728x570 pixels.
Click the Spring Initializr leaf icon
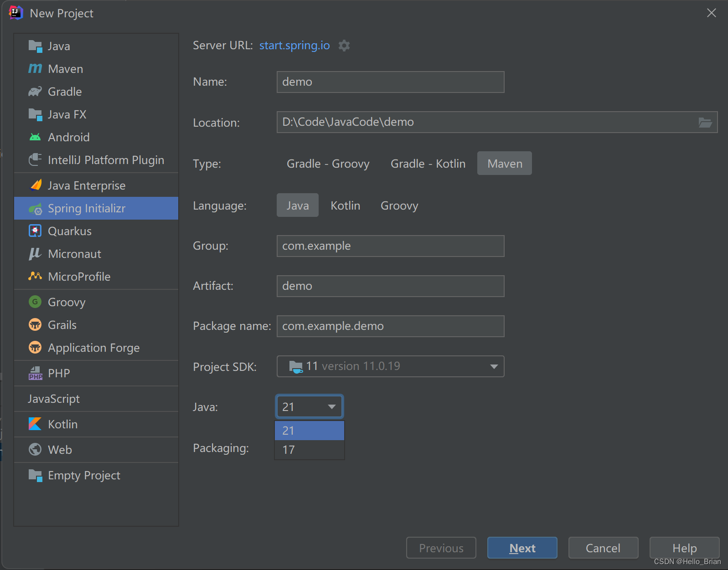tap(35, 209)
